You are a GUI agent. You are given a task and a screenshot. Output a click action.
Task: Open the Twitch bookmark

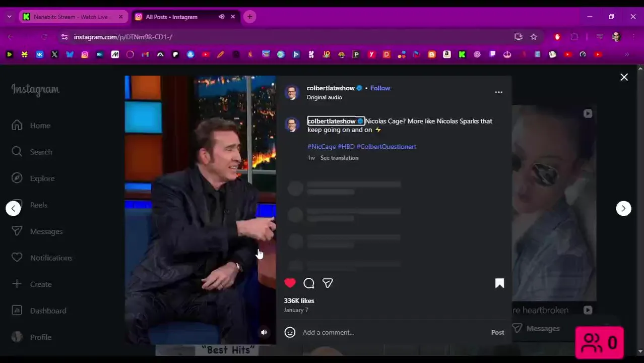point(493,54)
